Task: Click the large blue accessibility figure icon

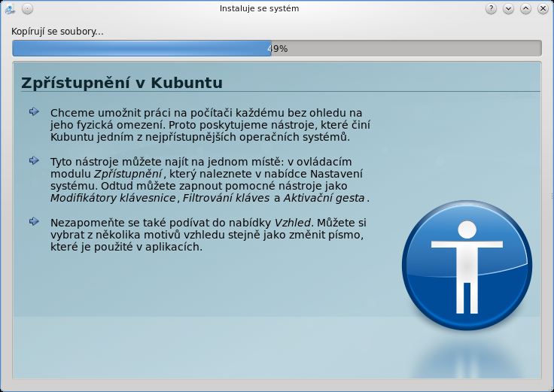Action: (x=467, y=266)
